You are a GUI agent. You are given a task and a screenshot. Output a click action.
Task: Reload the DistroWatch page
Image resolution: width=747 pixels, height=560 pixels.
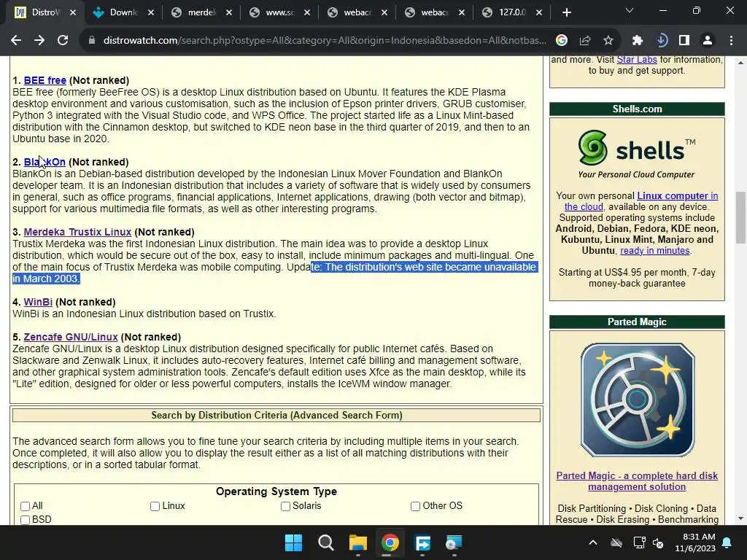pyautogui.click(x=63, y=41)
